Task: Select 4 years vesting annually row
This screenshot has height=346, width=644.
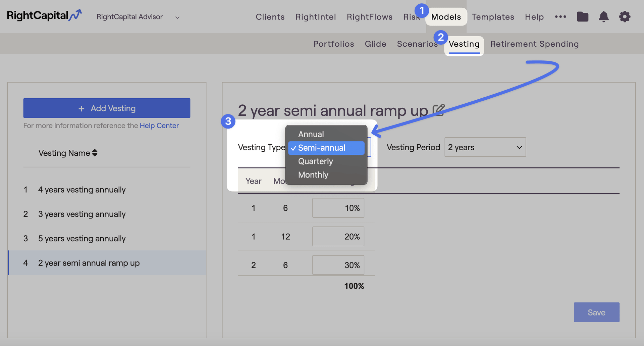Action: click(x=107, y=190)
